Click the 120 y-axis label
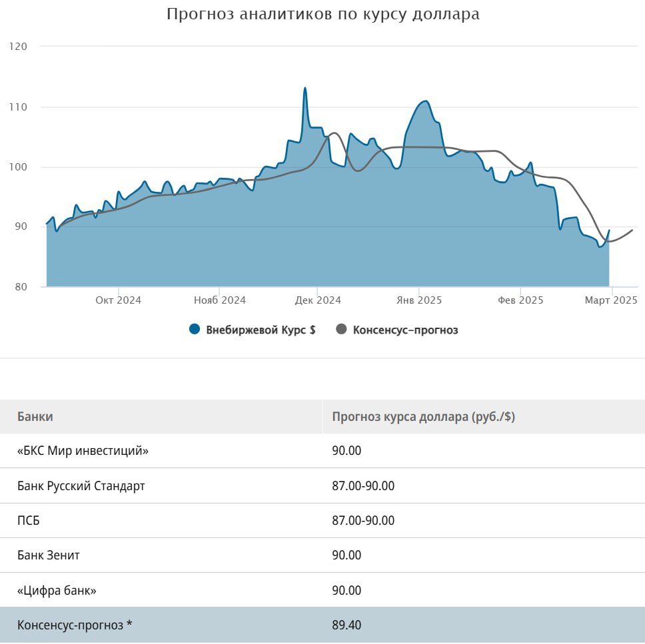This screenshot has width=645, height=644. pyautogui.click(x=18, y=47)
